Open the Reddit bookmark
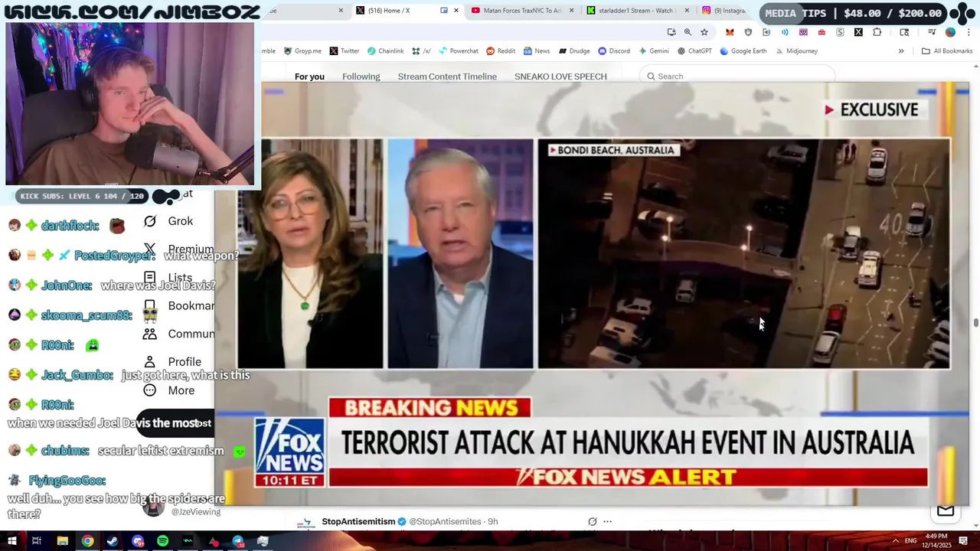980x551 pixels. [501, 51]
